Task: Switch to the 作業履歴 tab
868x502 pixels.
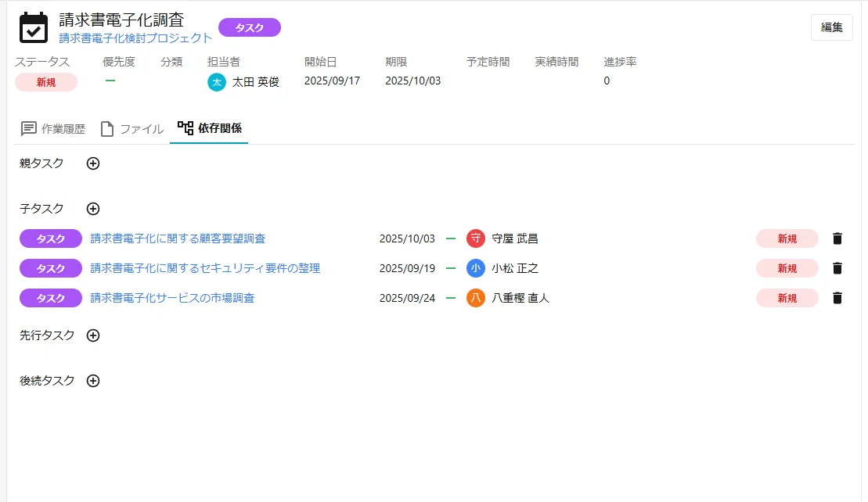Action: tap(53, 129)
